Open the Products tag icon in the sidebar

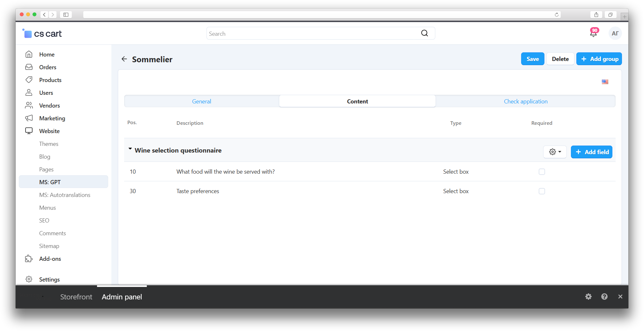point(29,80)
